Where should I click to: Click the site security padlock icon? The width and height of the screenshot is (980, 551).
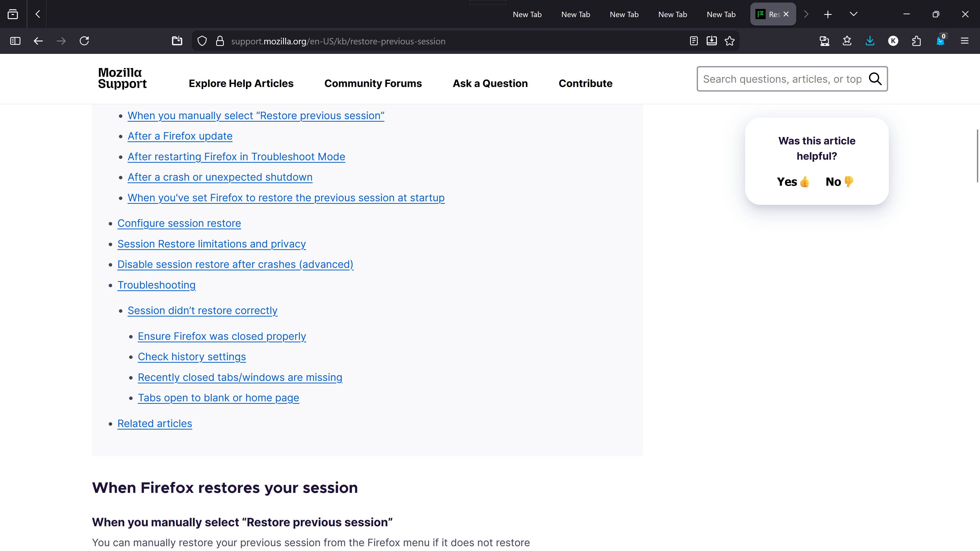[x=220, y=41]
